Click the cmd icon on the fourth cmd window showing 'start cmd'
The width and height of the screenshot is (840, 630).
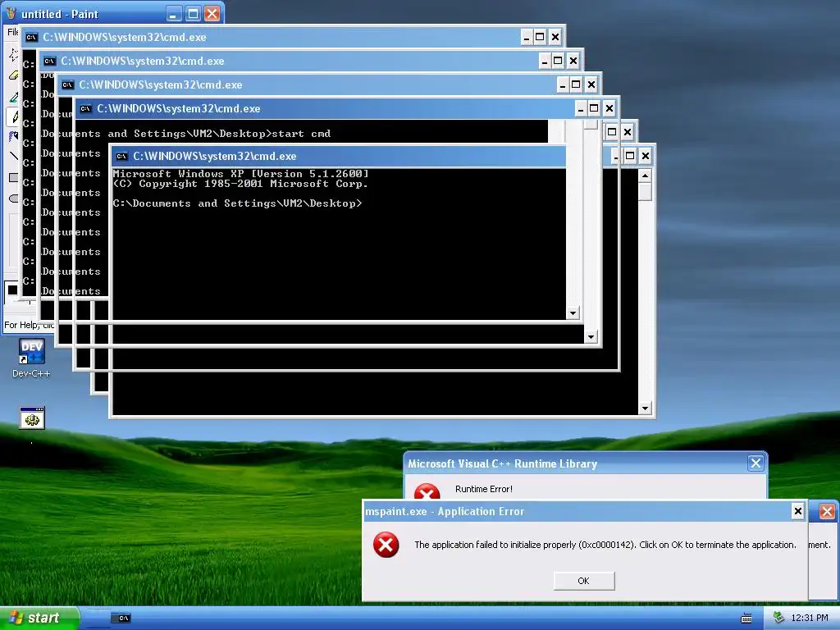[85, 109]
